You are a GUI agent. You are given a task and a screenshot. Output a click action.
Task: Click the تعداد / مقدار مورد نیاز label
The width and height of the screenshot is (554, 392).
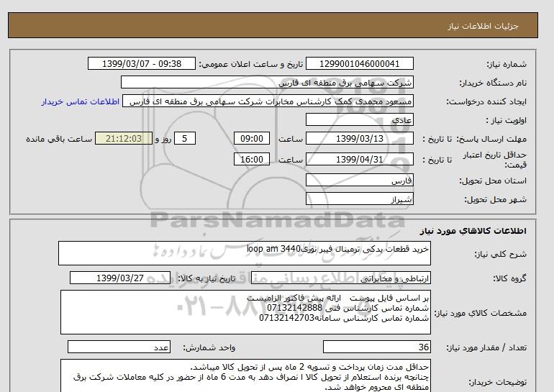[486, 347]
